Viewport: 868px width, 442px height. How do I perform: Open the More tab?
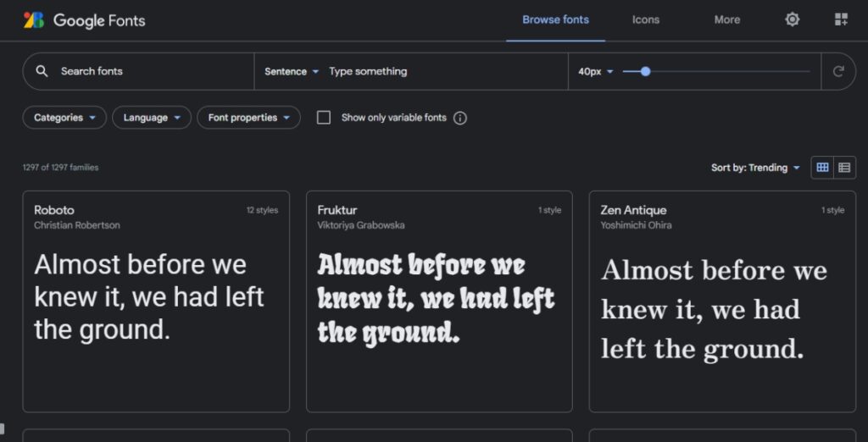click(x=726, y=19)
